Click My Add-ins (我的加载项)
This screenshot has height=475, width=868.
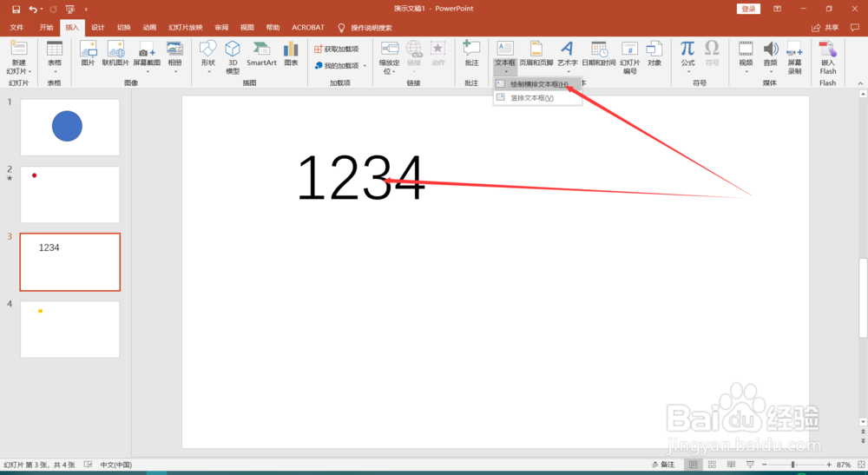pos(337,66)
